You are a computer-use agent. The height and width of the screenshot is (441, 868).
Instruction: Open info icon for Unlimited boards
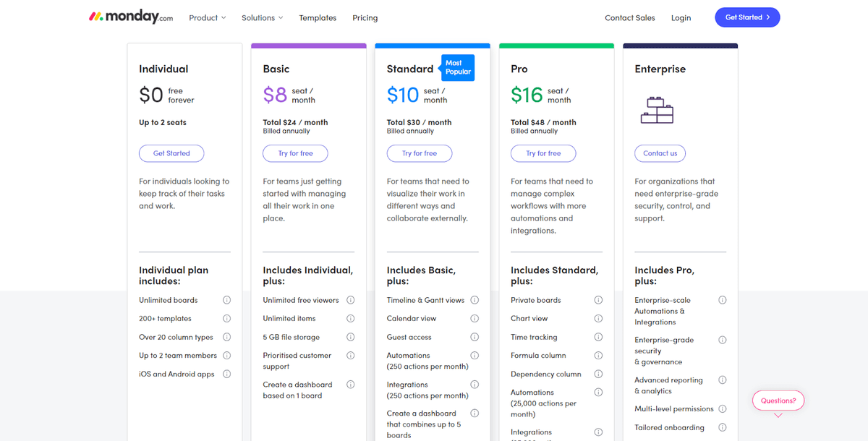coord(226,300)
